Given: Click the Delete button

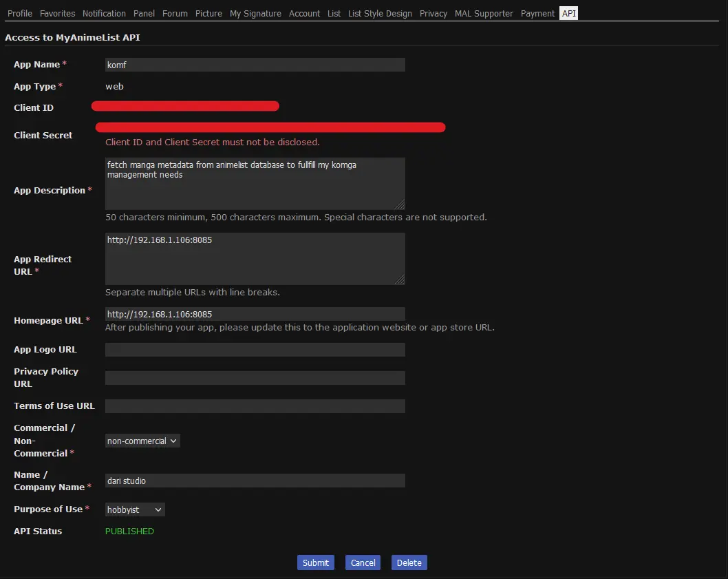Looking at the screenshot, I should (x=409, y=562).
